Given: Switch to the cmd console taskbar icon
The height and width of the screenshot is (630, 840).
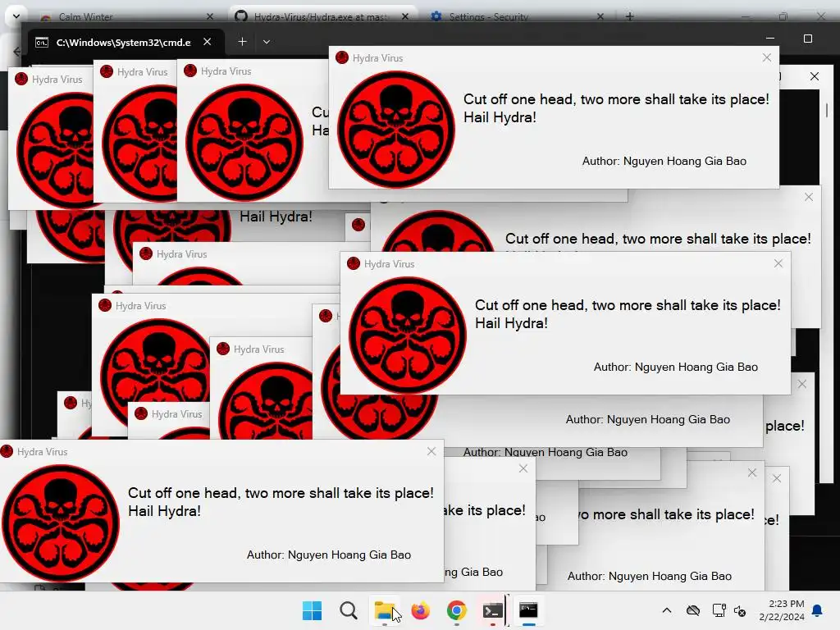Looking at the screenshot, I should point(528,610).
